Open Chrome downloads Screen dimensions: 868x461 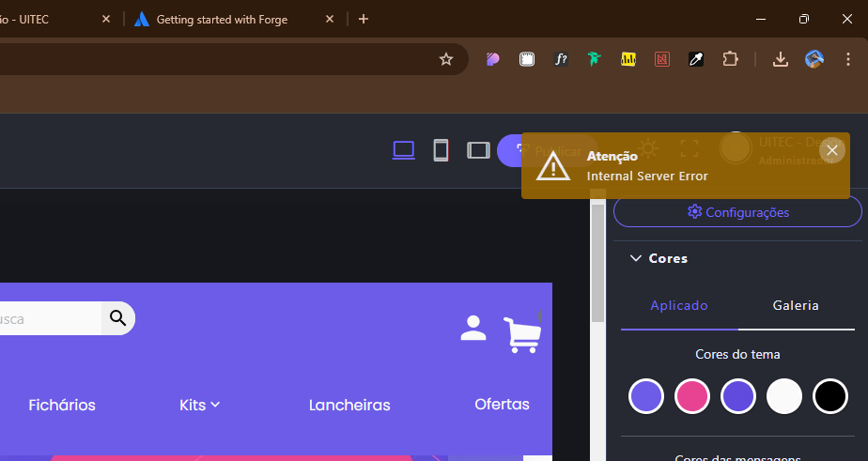click(x=780, y=59)
